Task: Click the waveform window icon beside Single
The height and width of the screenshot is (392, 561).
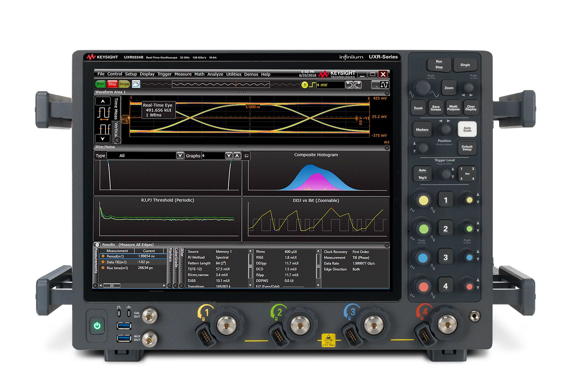Action: point(136,84)
